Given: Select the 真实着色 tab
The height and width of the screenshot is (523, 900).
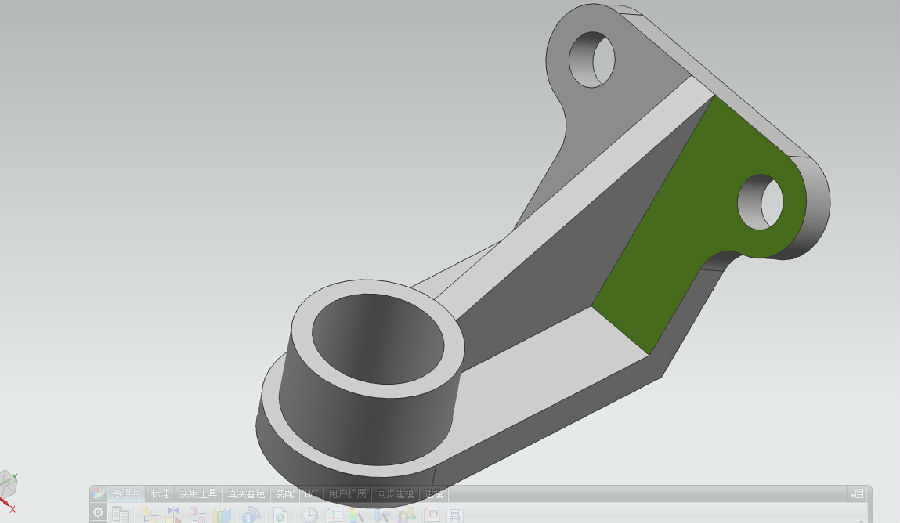Looking at the screenshot, I should [245, 494].
